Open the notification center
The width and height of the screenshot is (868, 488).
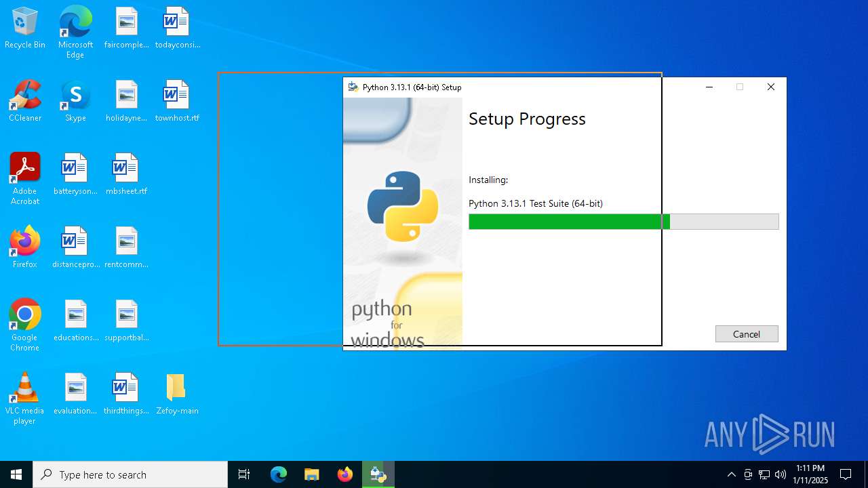[846, 474]
